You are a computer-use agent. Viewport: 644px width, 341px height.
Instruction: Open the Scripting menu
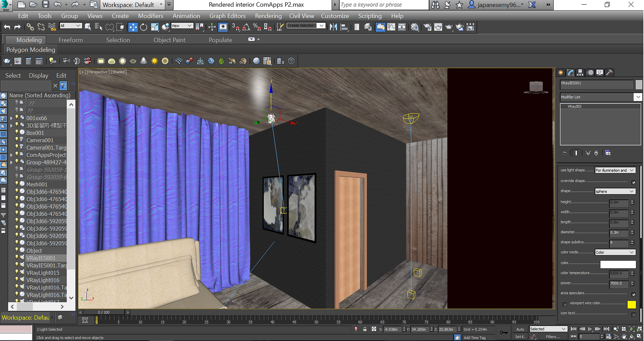click(x=370, y=16)
